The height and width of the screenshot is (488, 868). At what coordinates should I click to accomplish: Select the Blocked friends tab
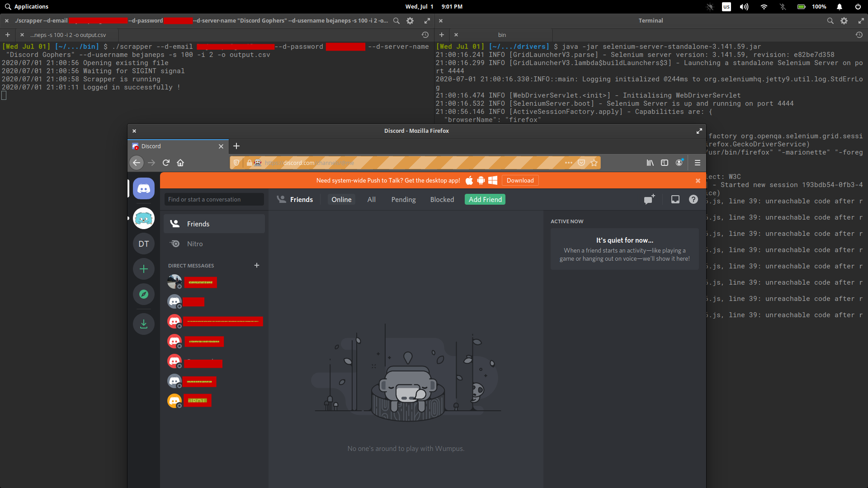click(442, 199)
